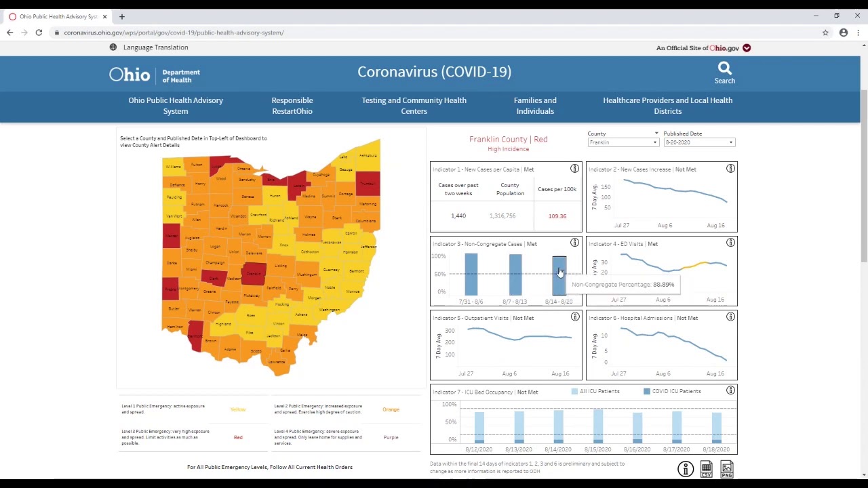868x488 pixels.
Task: Click COVID ICU Patients legend swatch
Action: tap(647, 391)
